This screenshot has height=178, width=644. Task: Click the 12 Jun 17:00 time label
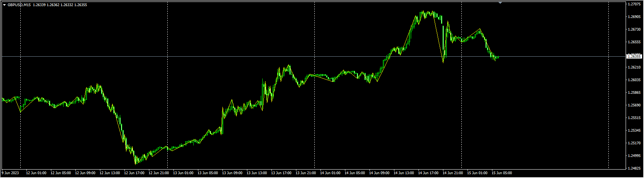(134, 173)
